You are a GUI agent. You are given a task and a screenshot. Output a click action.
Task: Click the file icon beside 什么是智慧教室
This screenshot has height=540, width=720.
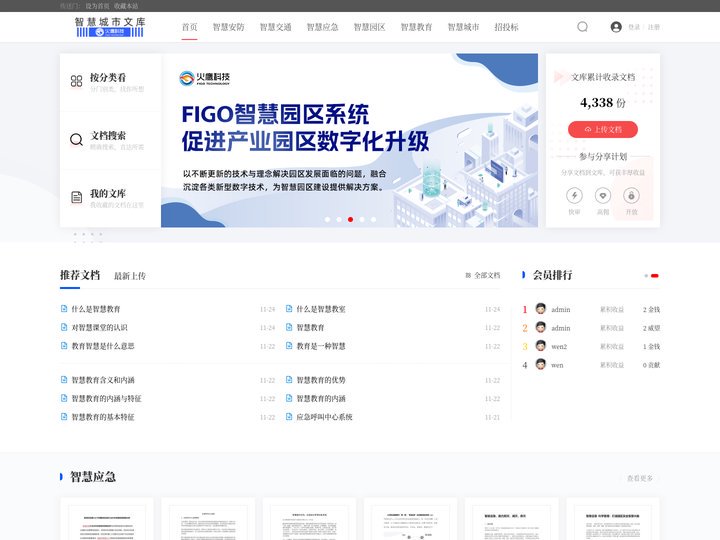click(289, 309)
